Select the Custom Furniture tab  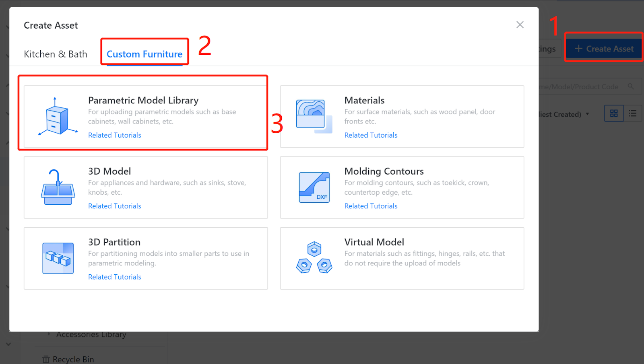[x=144, y=54]
